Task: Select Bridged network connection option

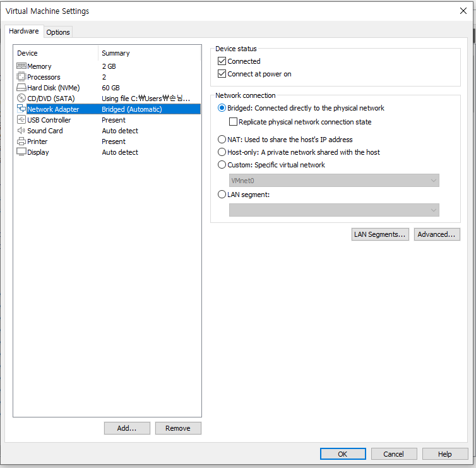Action: [x=222, y=108]
